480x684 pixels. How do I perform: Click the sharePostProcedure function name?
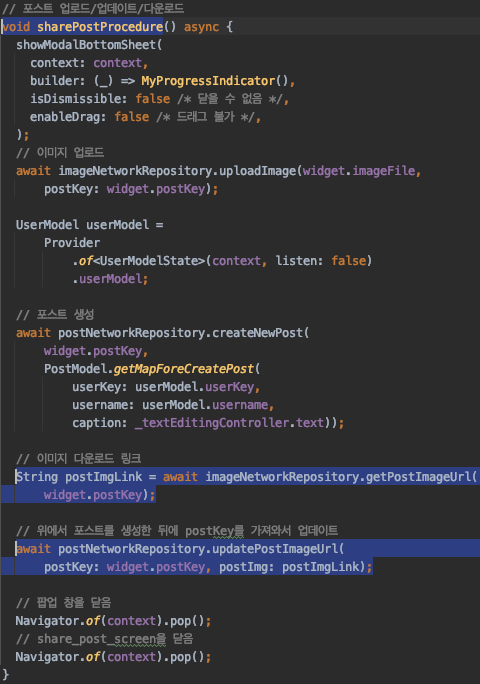point(100,27)
